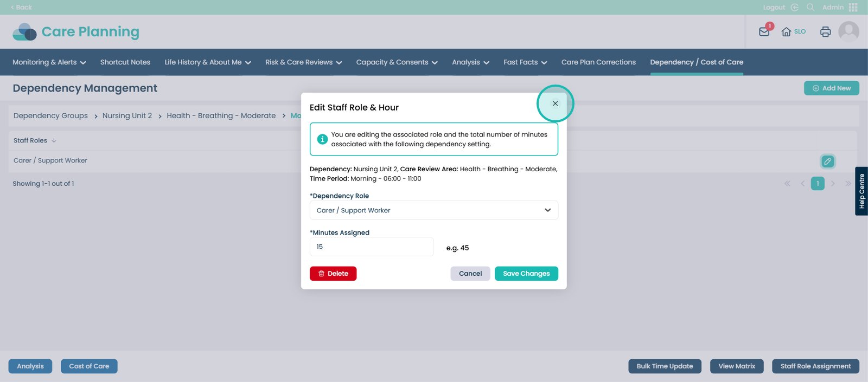The image size is (868, 382).
Task: Open the mail inbox icon with notification
Action: pos(764,31)
